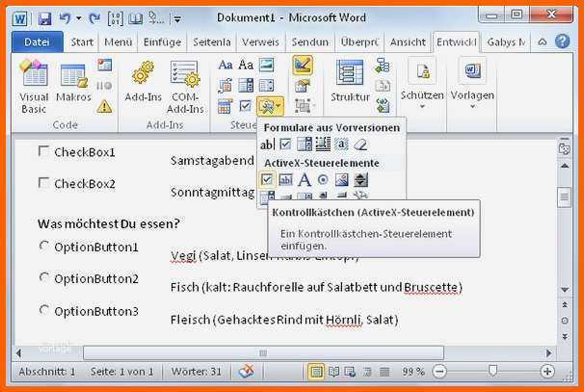
Task: Redo the last action
Action: pos(94,18)
